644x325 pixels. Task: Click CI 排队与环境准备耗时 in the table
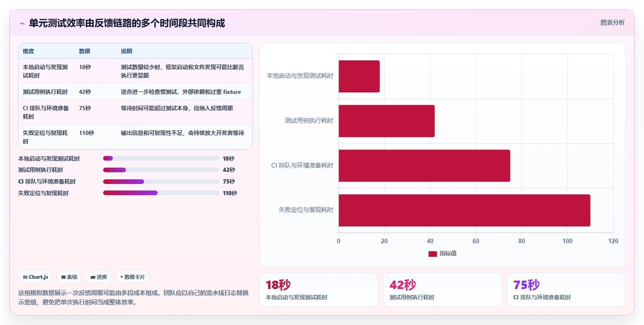[x=46, y=112]
